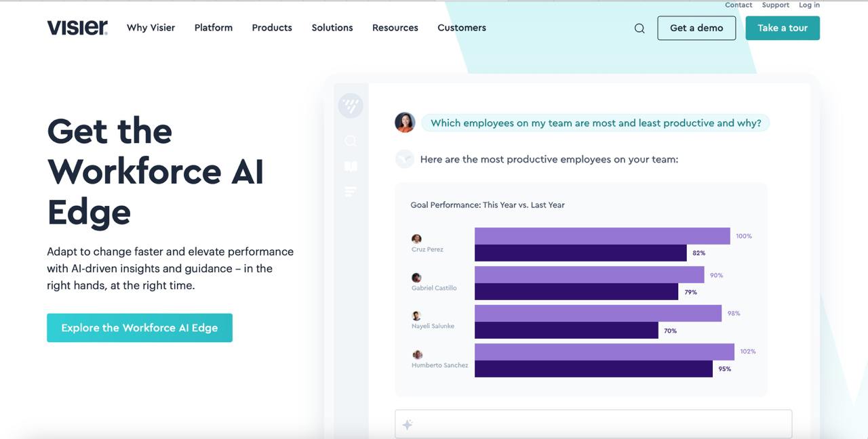Image resolution: width=868 pixels, height=439 pixels.
Task: Click the user avatar beside the question
Action: (405, 123)
